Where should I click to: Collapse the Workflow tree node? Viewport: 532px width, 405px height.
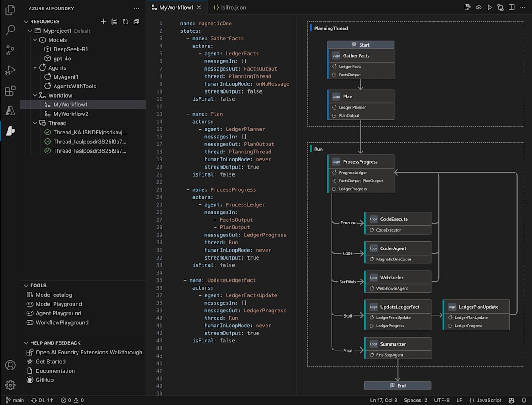click(35, 95)
